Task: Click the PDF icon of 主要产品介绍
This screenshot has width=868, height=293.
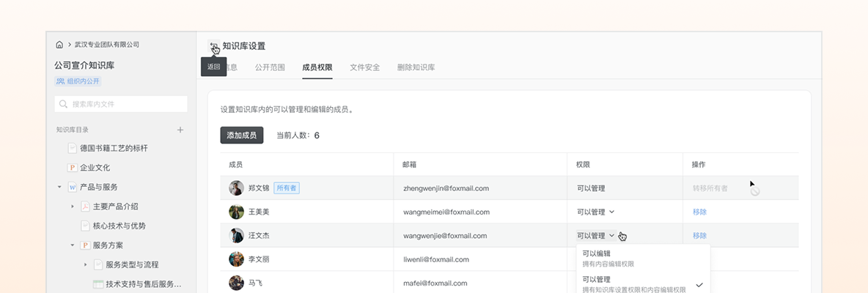Action: click(85, 207)
